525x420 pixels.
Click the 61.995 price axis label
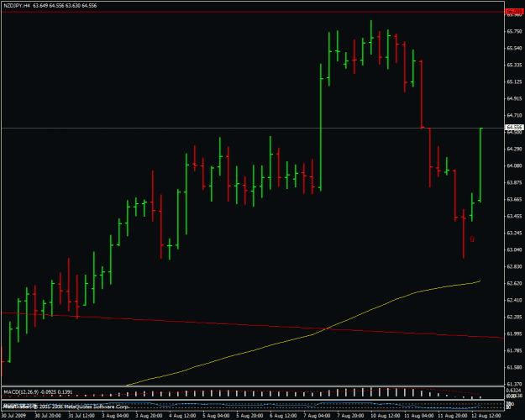515,334
